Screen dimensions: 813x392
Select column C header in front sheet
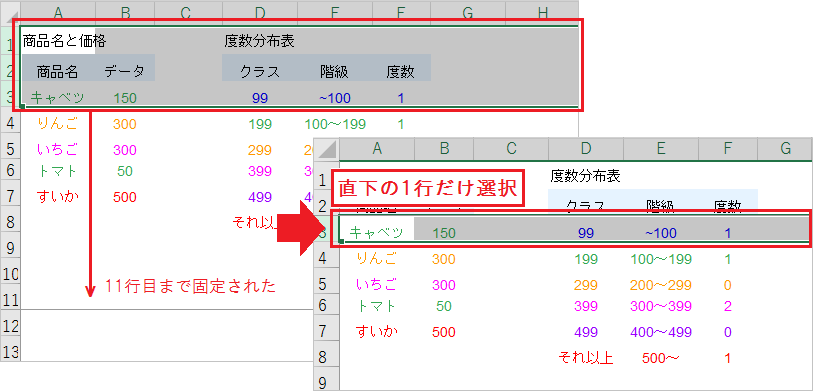(511, 149)
